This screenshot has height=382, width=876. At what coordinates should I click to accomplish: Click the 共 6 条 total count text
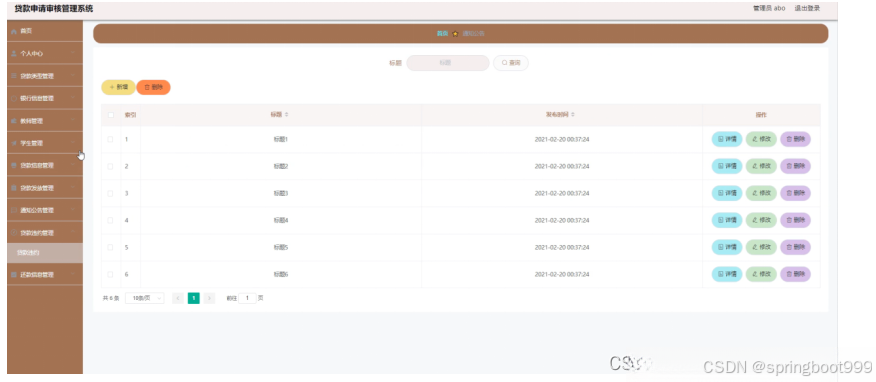pos(111,298)
